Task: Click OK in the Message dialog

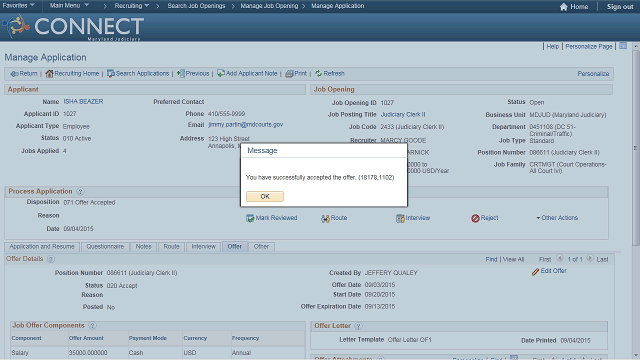Action: pos(265,196)
